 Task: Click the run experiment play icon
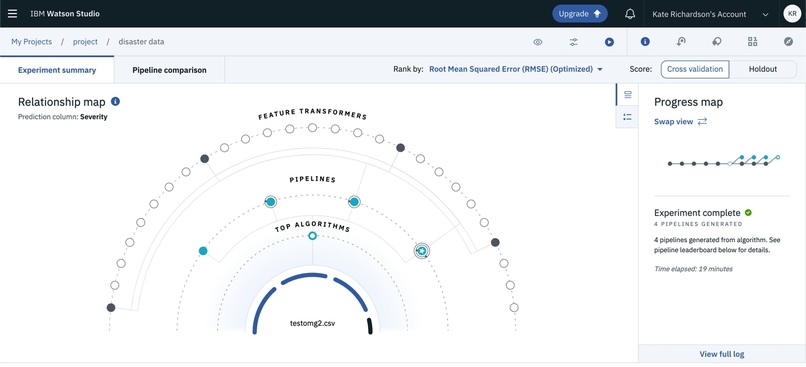click(609, 42)
